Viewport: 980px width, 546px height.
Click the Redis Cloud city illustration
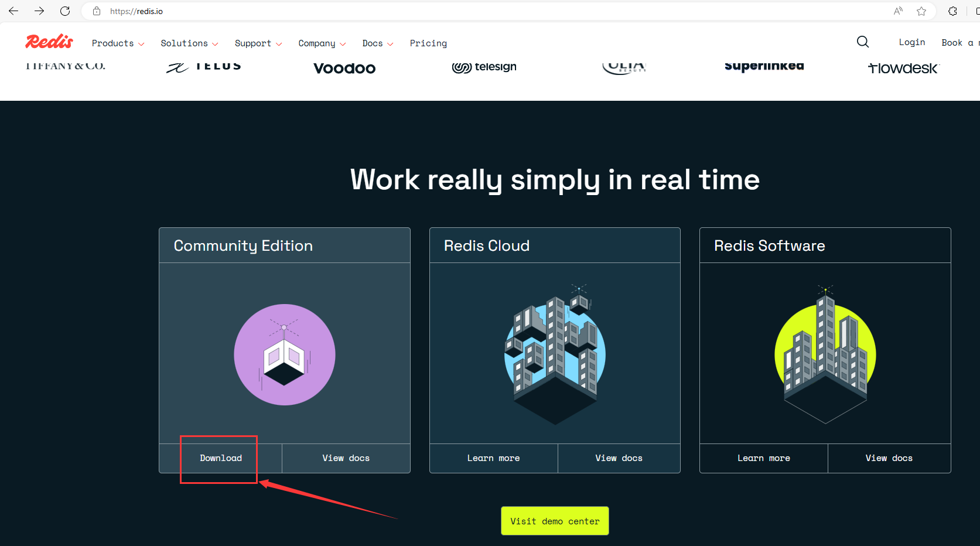[555, 354]
